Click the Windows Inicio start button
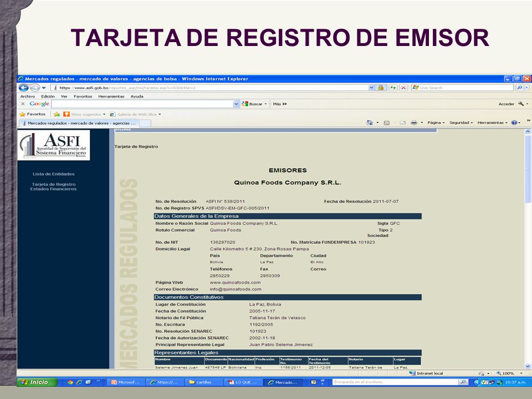Viewport: 532px width, 399px height. (x=37, y=382)
